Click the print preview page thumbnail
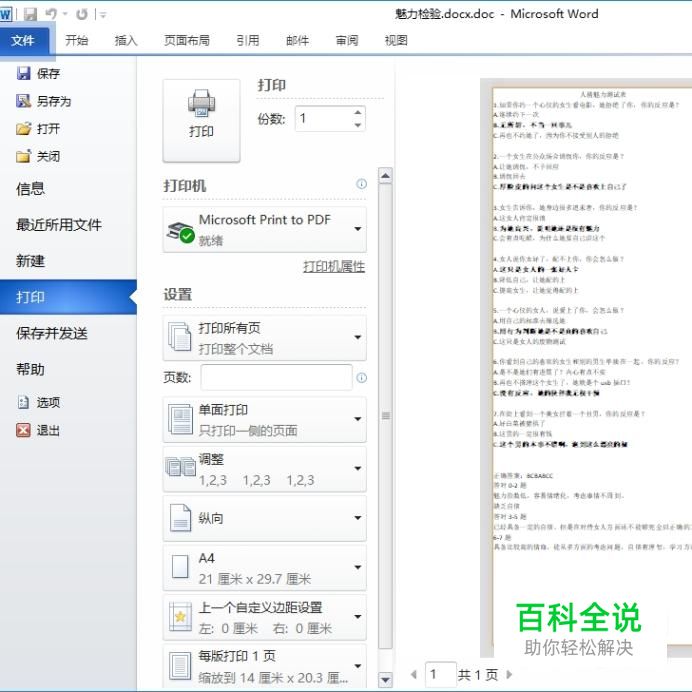The width and height of the screenshot is (692, 692). click(x=592, y=366)
